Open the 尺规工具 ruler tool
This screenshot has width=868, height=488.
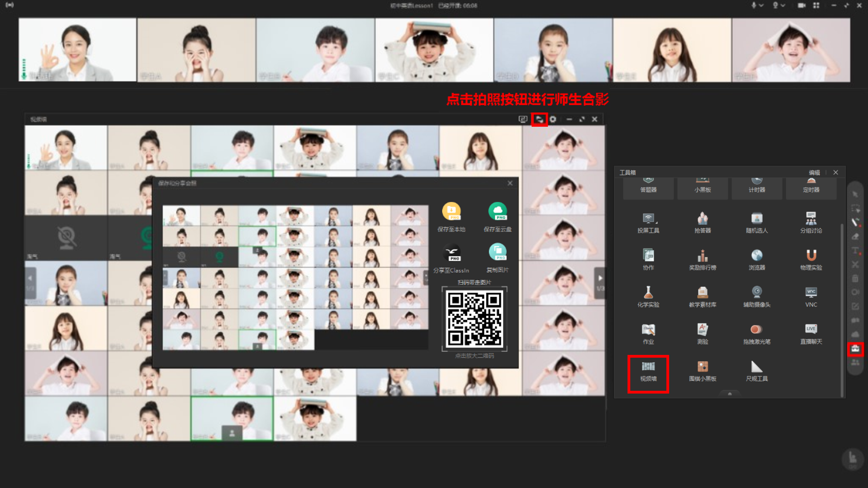click(757, 371)
